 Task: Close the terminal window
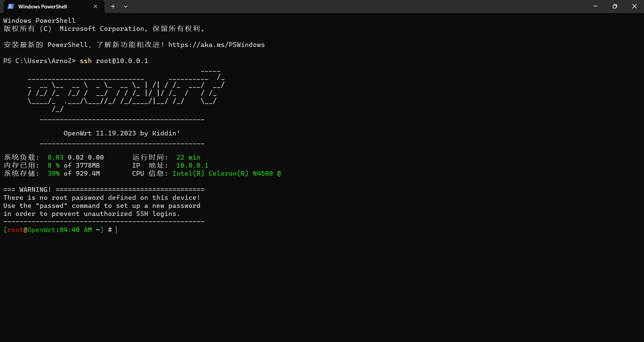(x=634, y=6)
